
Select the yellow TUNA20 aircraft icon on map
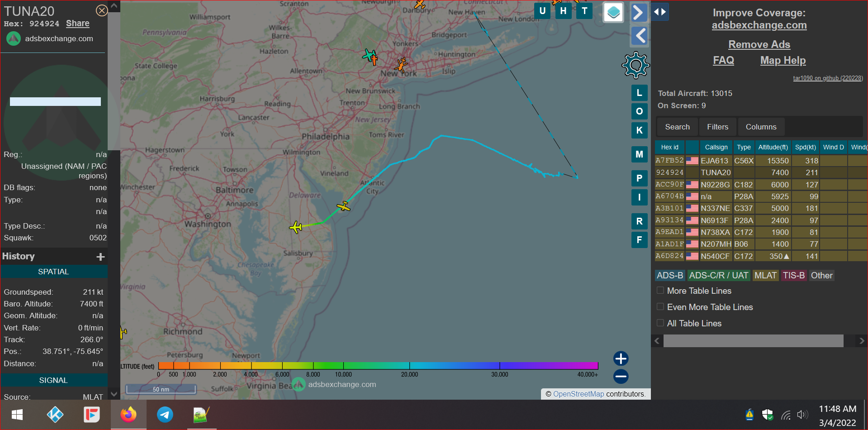[296, 227]
